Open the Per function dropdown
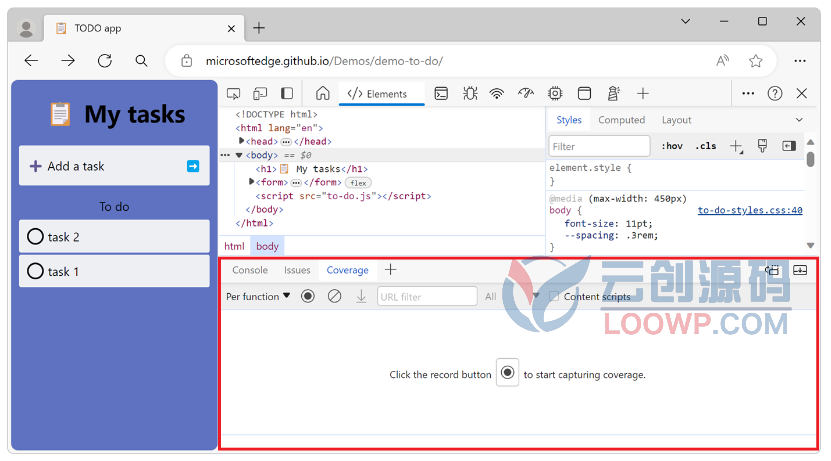 tap(258, 296)
